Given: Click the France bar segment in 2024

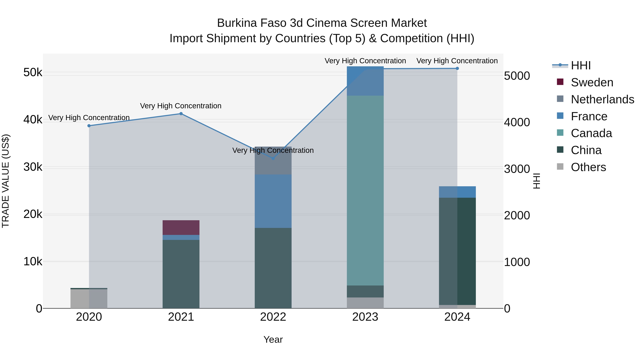Looking at the screenshot, I should coord(457,192).
